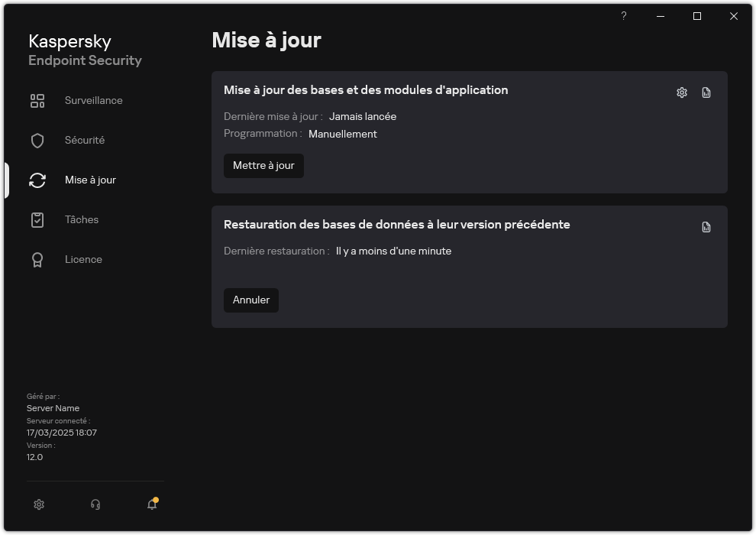
Task: Click the Mettre à jour button
Action: tap(263, 166)
